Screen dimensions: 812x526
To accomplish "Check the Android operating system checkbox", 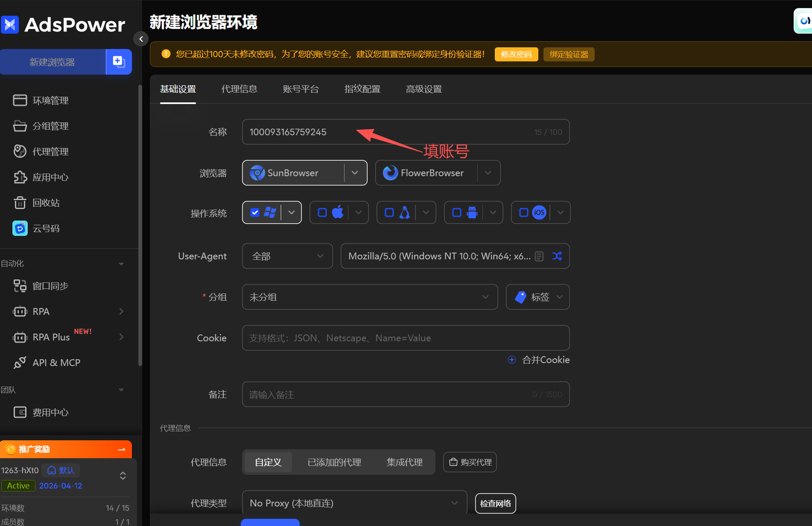I will click(x=457, y=213).
